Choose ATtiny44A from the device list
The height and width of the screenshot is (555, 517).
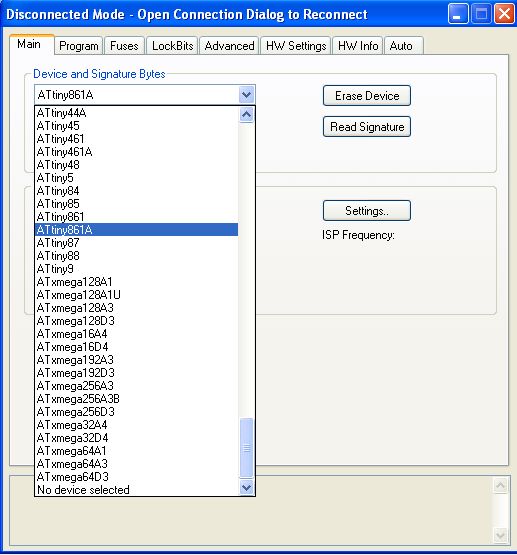pyautogui.click(x=137, y=113)
